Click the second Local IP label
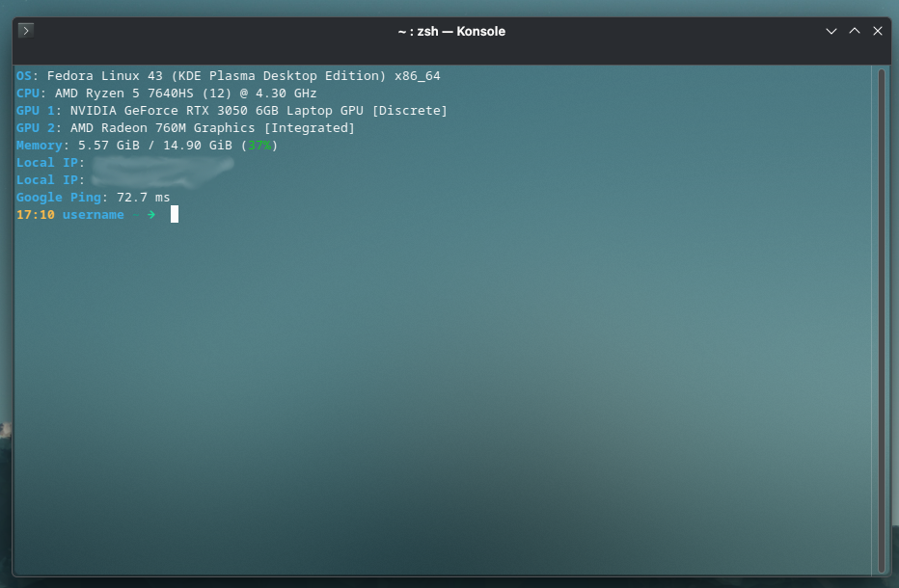 click(x=50, y=180)
